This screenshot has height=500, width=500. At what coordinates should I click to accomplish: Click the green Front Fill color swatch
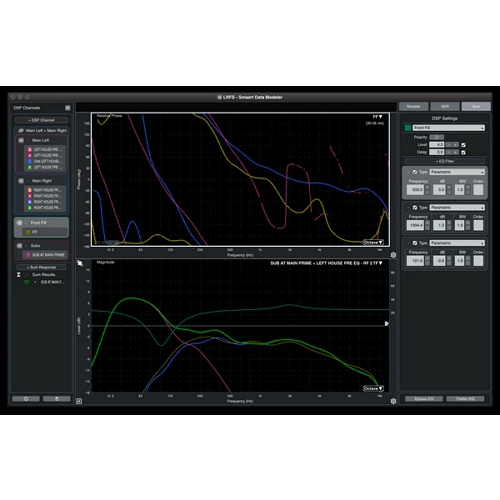coord(408,128)
